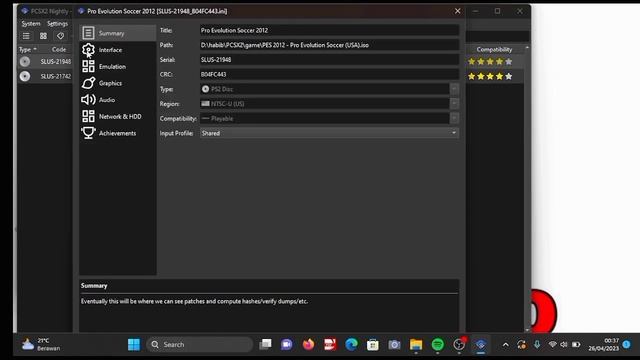Open Microsoft Edge from the taskbar

351,344
